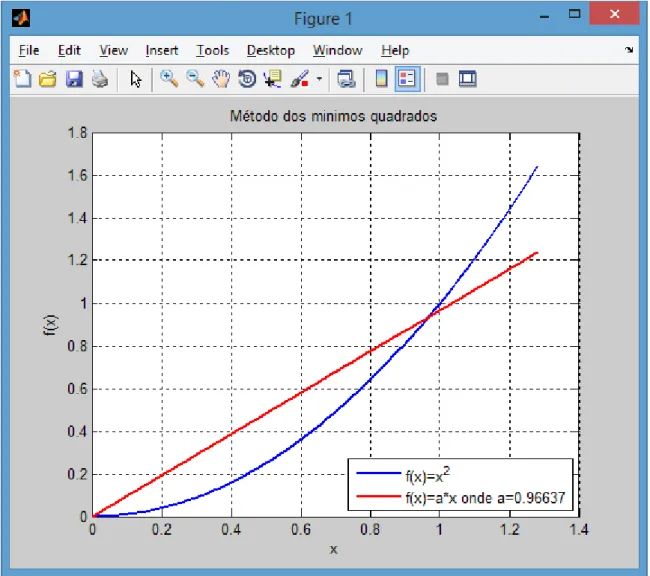Open the Window menu

tap(337, 51)
